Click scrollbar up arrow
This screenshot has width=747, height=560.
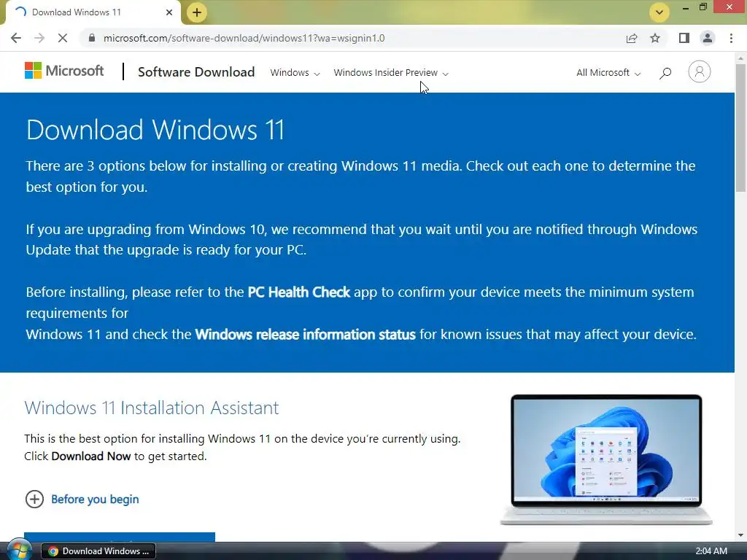coord(740,58)
